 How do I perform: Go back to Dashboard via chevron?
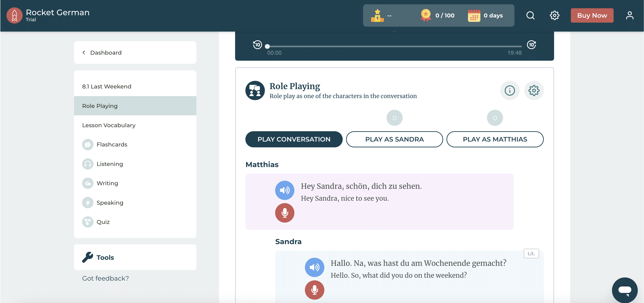tap(84, 53)
